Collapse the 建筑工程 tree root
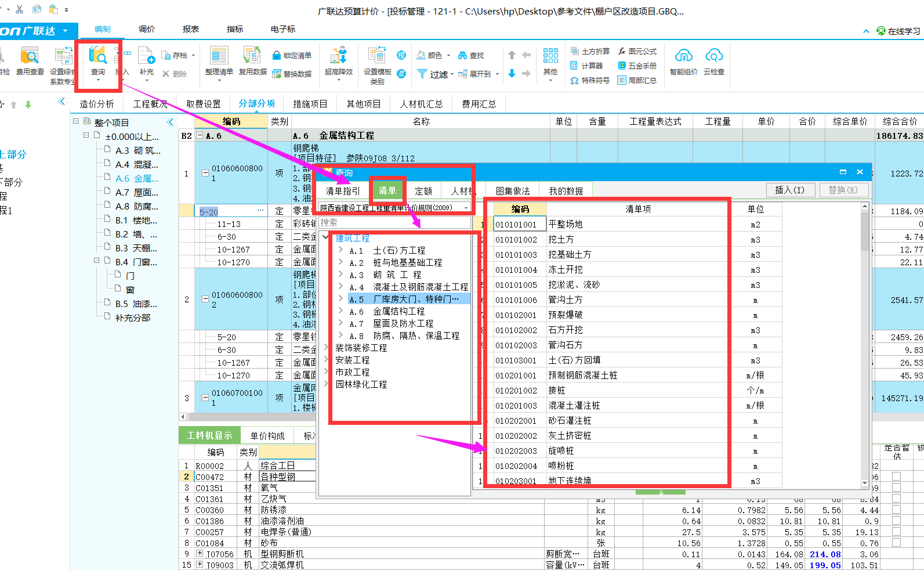 click(326, 237)
